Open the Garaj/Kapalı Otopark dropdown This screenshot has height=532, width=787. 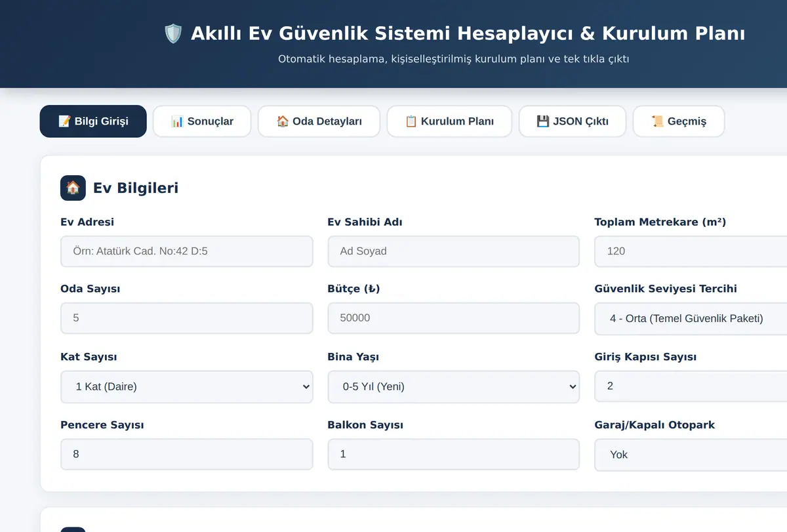(x=691, y=454)
